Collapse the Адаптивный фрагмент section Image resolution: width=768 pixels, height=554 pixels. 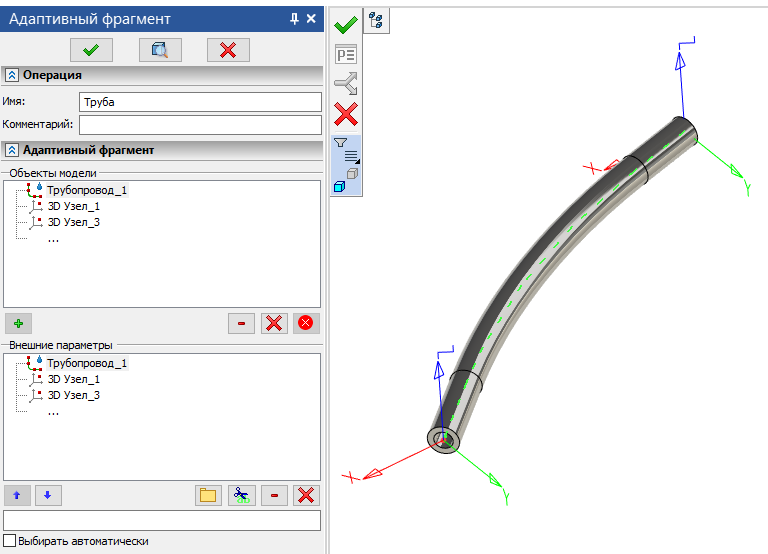(x=12, y=150)
